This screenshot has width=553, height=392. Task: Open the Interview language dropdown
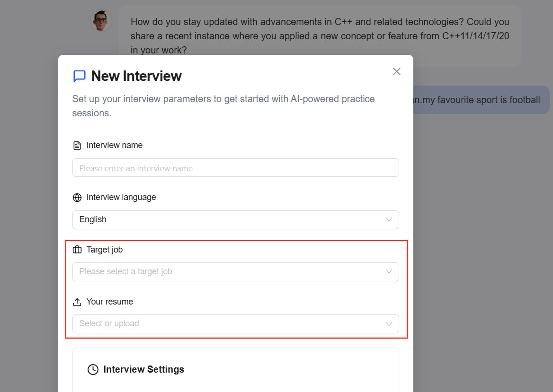pos(235,220)
